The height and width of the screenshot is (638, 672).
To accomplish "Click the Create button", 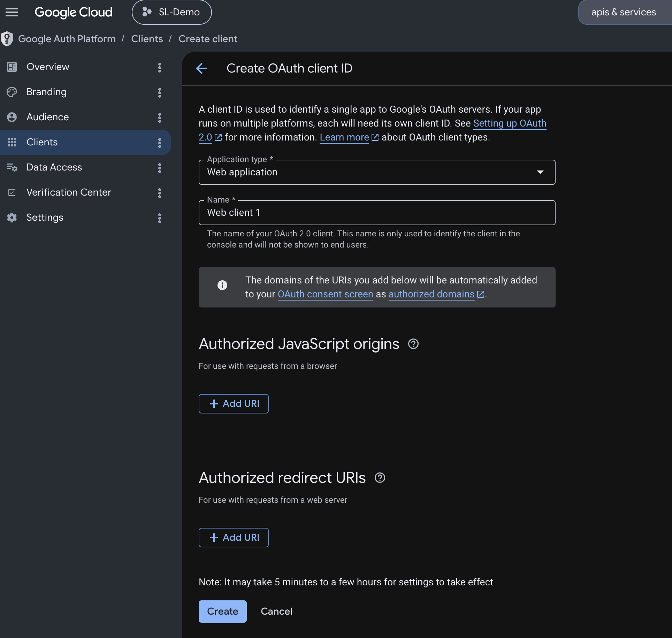I will (223, 612).
